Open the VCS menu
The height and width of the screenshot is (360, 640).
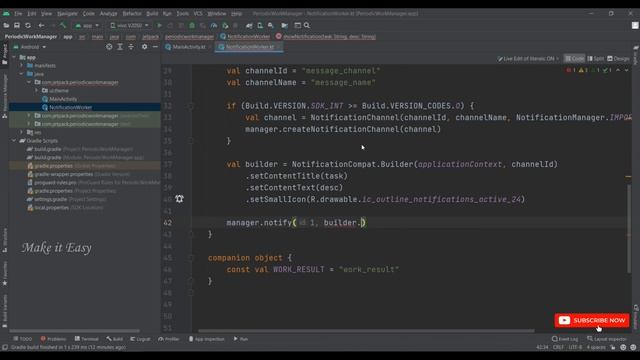[198, 13]
